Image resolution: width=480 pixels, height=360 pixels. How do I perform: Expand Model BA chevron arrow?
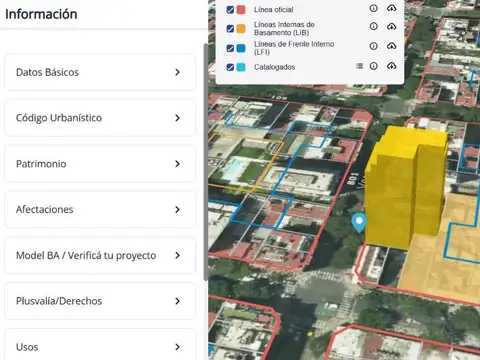[x=177, y=255]
